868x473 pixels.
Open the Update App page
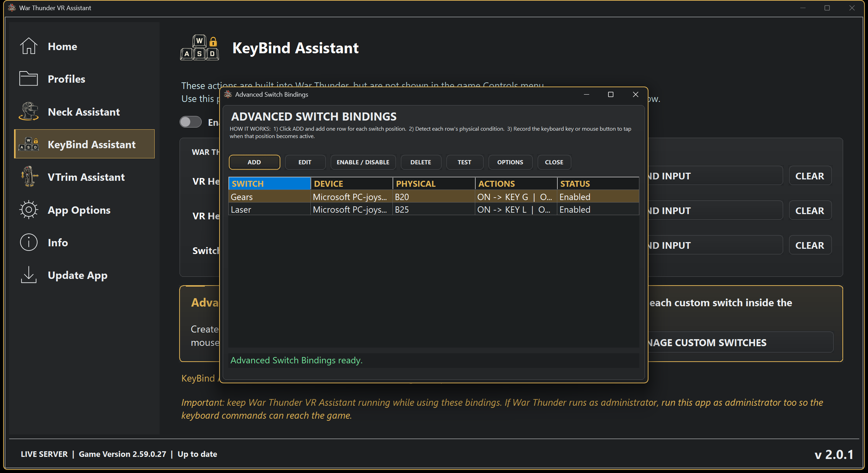[84, 275]
